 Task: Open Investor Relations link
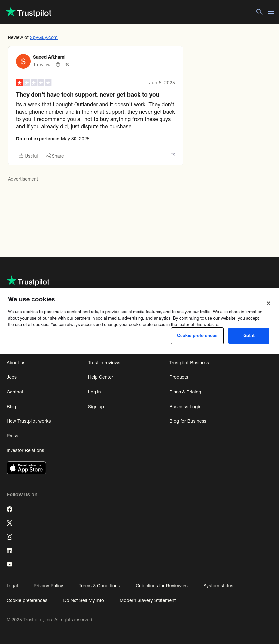coord(25,450)
